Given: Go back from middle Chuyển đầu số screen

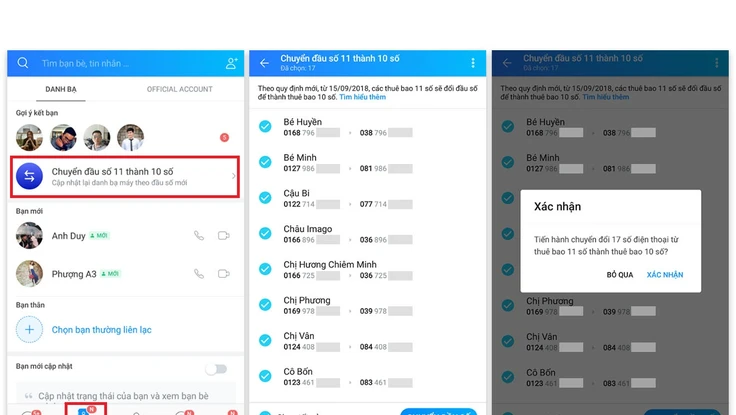Looking at the screenshot, I should click(264, 63).
